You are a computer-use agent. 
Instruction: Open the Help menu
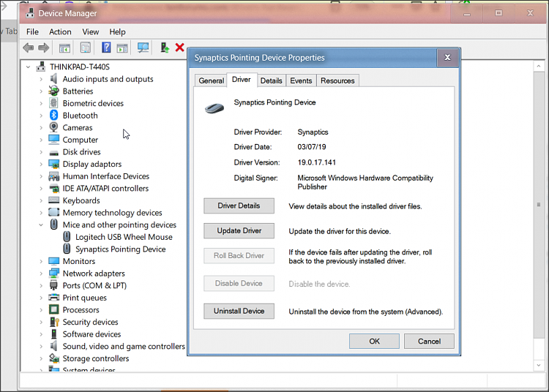point(117,32)
